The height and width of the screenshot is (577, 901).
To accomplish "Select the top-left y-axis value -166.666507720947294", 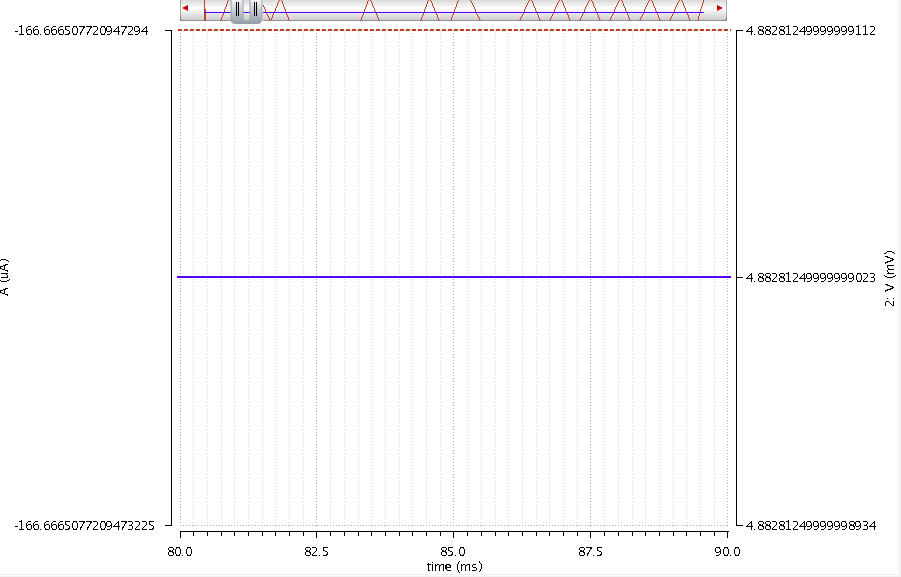I will (80, 31).
